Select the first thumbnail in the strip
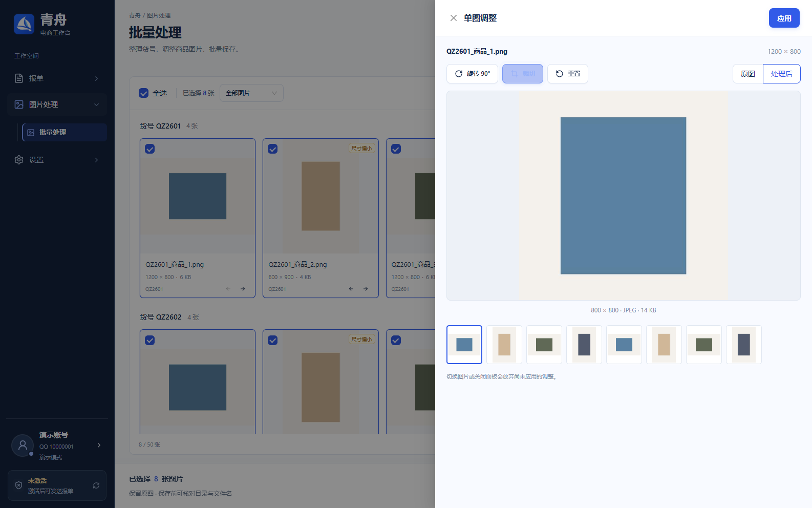The height and width of the screenshot is (508, 812). [464, 345]
